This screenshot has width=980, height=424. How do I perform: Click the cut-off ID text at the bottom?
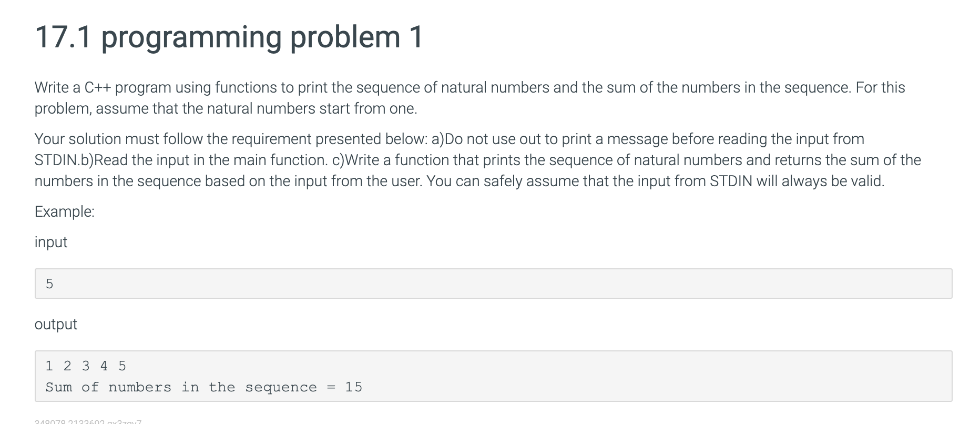(88, 421)
